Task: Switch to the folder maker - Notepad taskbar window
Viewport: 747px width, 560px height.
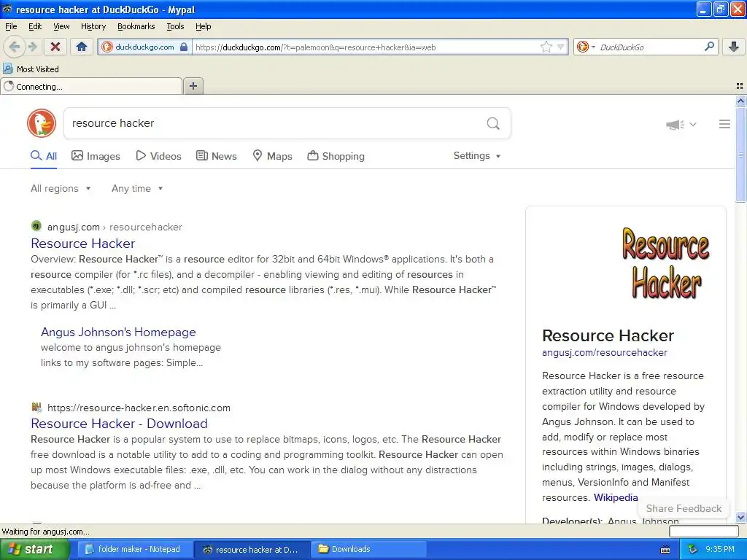Action: [x=135, y=550]
